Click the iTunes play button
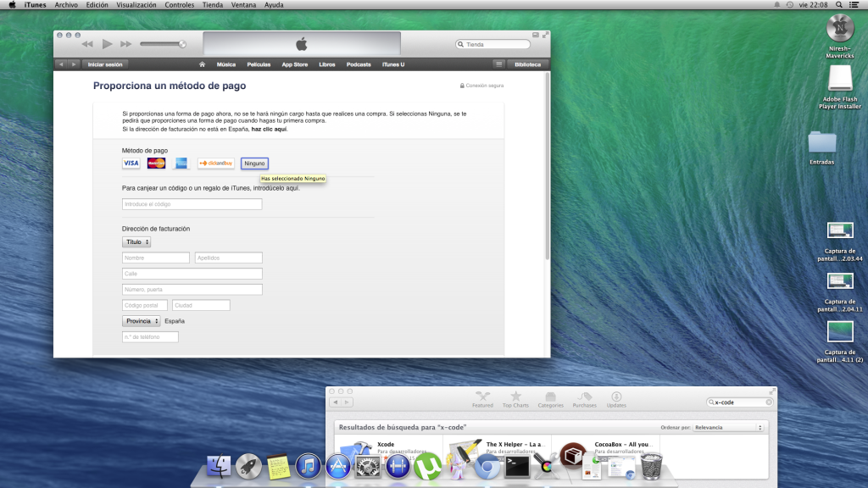The width and height of the screenshot is (868, 488). pyautogui.click(x=107, y=44)
